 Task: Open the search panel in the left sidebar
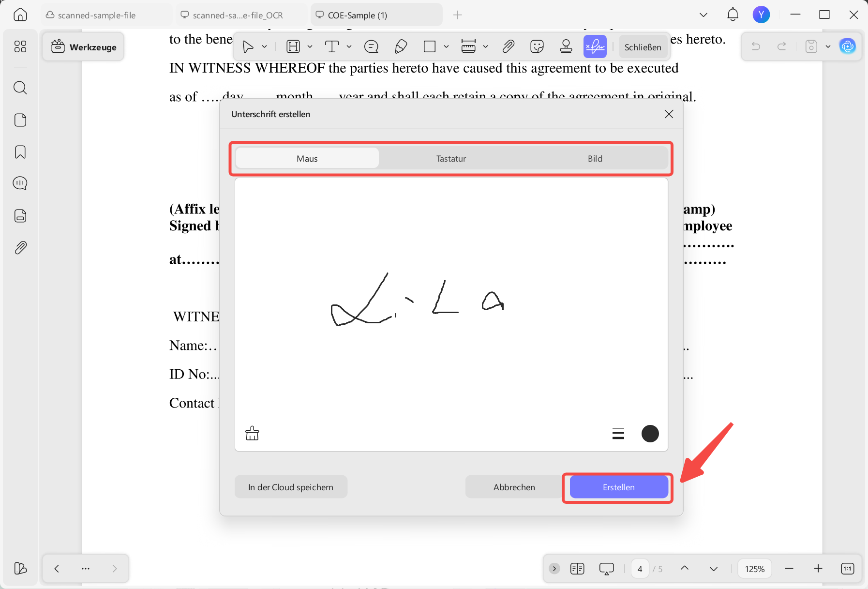tap(20, 88)
